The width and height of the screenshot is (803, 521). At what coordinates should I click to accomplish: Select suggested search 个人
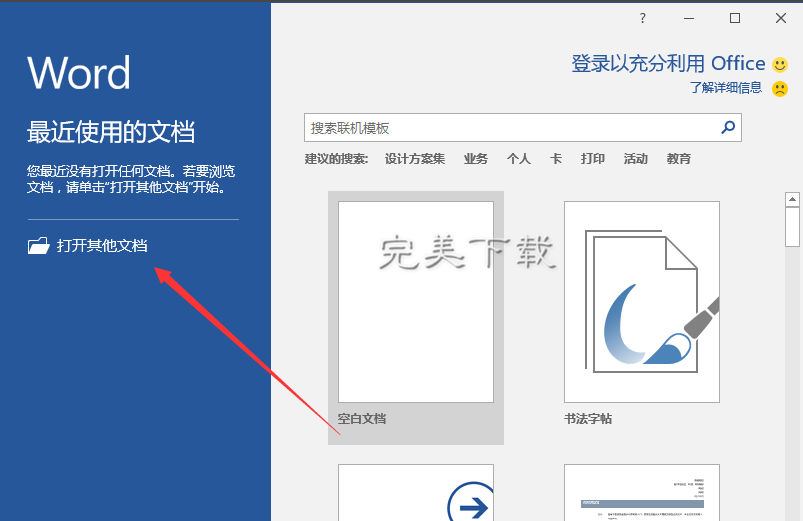[x=519, y=159]
